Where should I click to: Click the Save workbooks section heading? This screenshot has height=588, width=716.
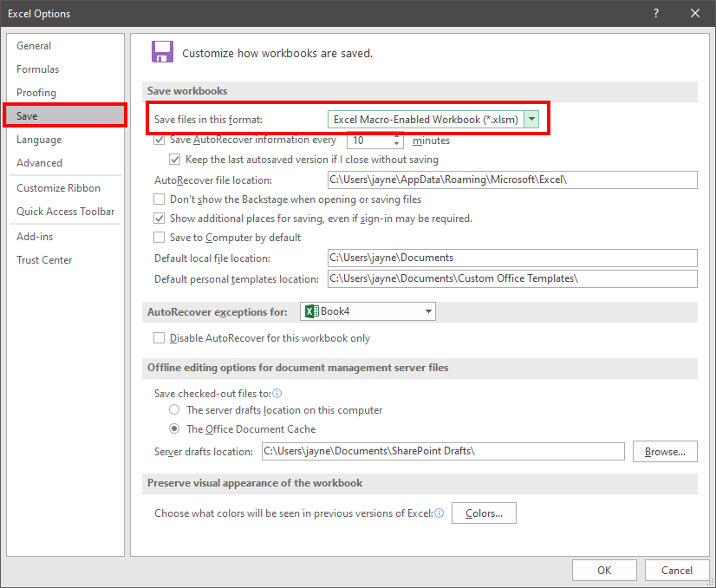(187, 91)
